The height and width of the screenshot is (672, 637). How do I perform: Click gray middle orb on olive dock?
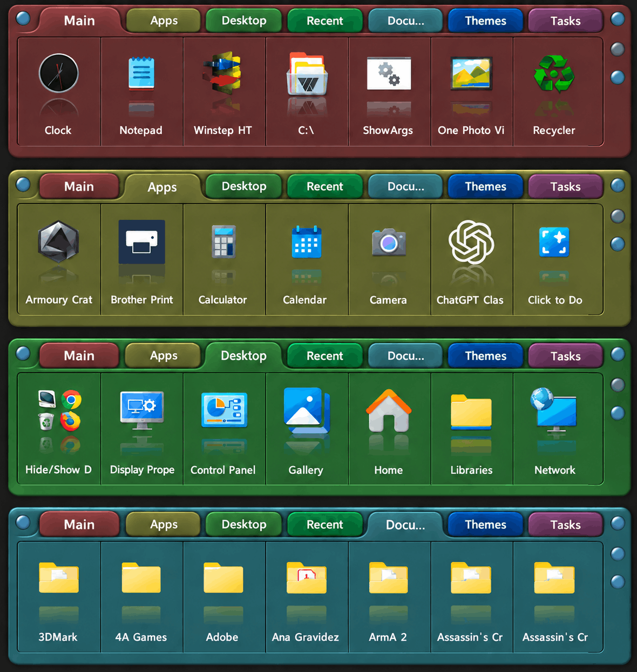pyautogui.click(x=618, y=216)
